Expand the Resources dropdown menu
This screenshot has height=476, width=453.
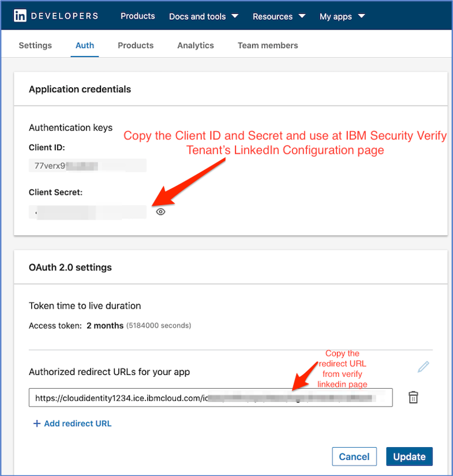tap(279, 16)
